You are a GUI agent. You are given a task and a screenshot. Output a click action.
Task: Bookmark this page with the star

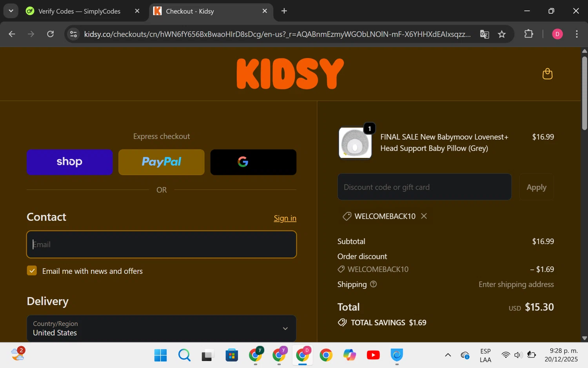pos(502,34)
